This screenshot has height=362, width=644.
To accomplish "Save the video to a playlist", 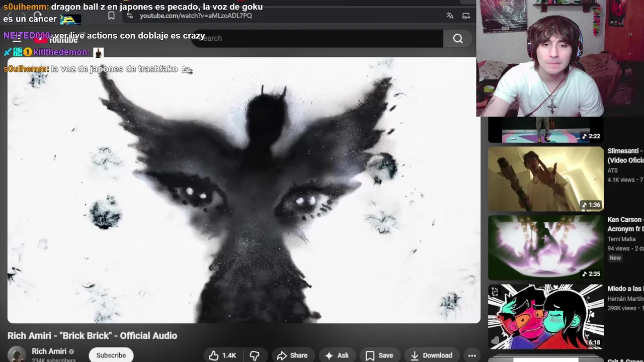I will click(379, 355).
